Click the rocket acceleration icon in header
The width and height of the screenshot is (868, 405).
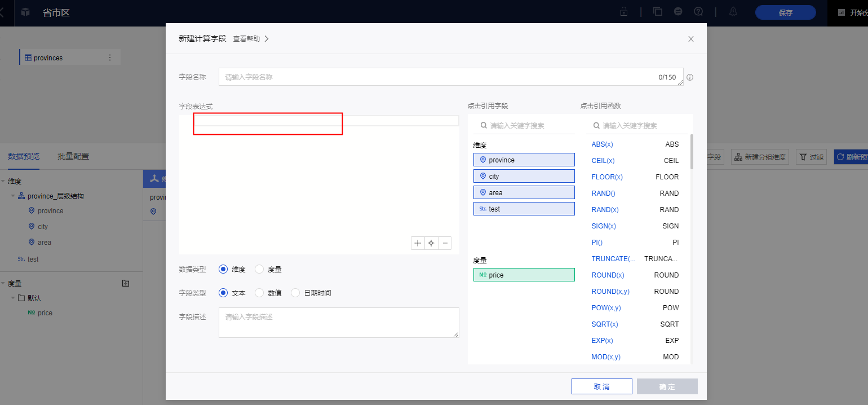tap(678, 12)
